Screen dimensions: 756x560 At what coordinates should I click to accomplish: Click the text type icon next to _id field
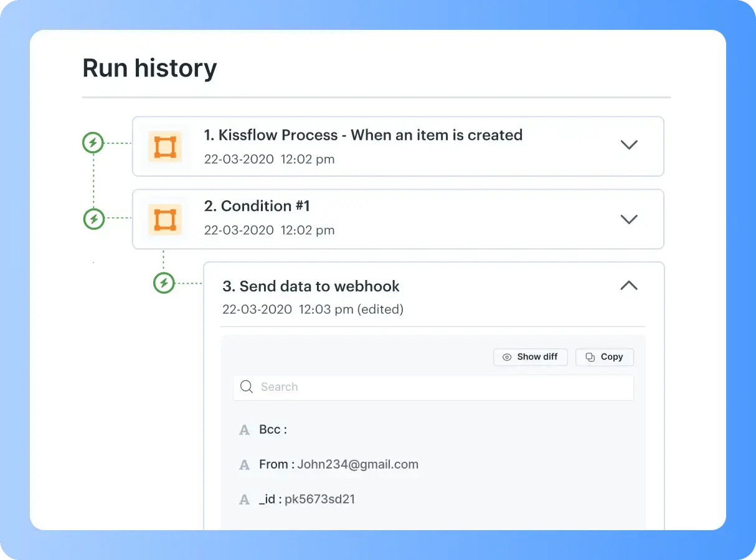245,500
